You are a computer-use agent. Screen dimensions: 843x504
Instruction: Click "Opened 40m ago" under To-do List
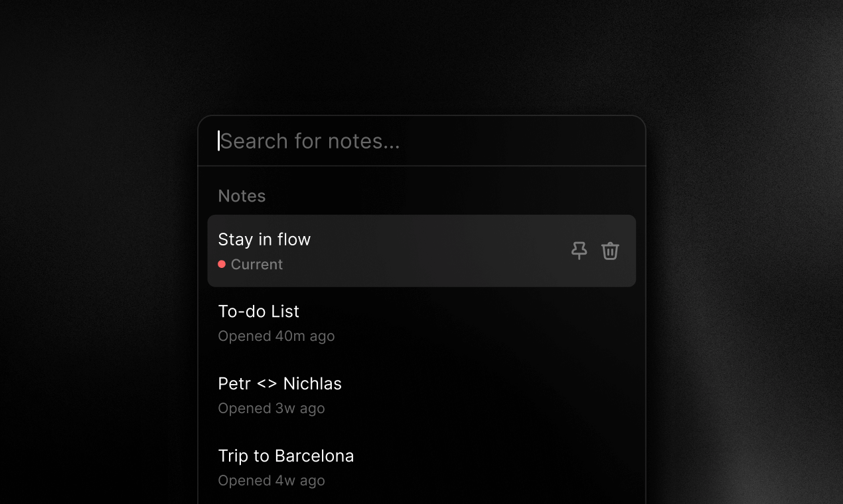click(x=276, y=336)
